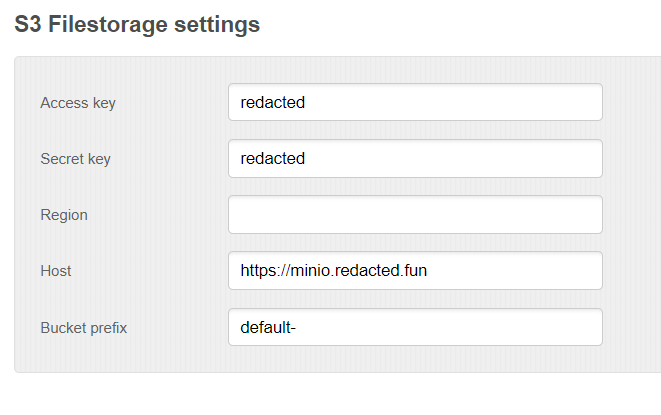Click the "default-" text in Bucket prefix
The image size is (661, 415).
pos(268,327)
